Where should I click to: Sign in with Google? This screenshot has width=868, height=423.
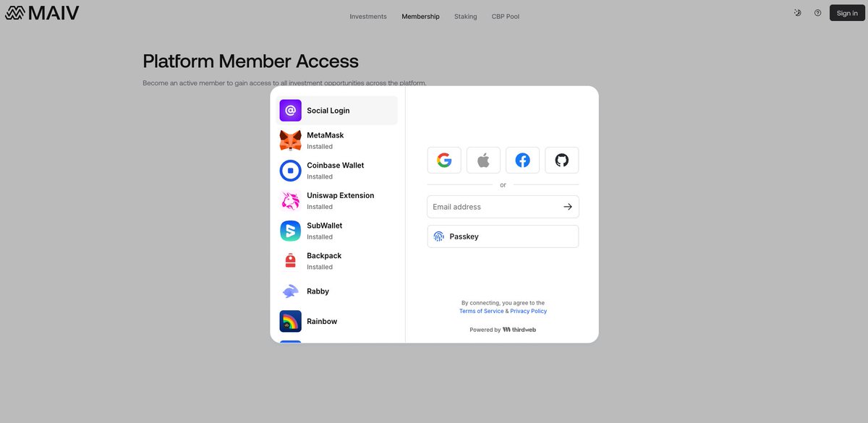coord(444,161)
